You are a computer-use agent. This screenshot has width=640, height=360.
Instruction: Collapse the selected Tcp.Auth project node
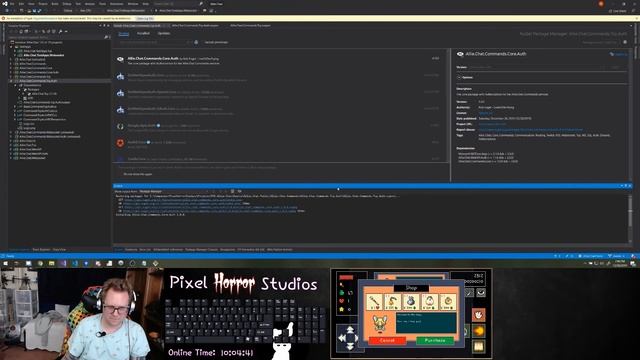[x=11, y=81]
